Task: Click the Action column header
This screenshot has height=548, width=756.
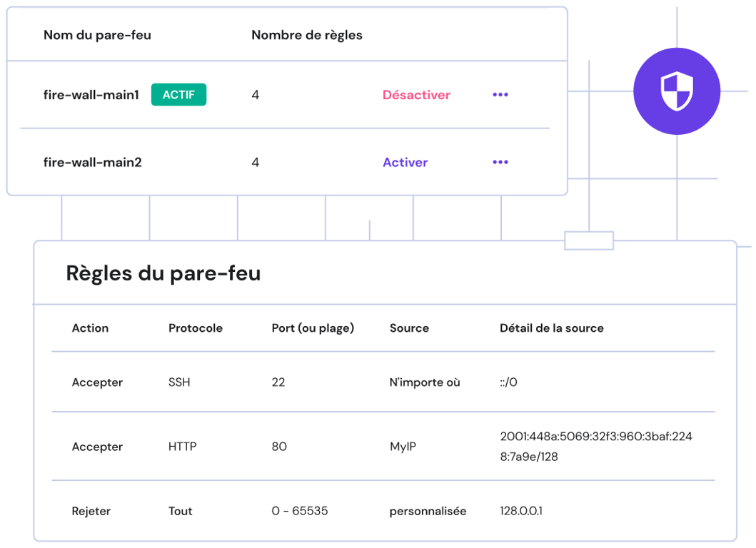Action: pyautogui.click(x=90, y=328)
